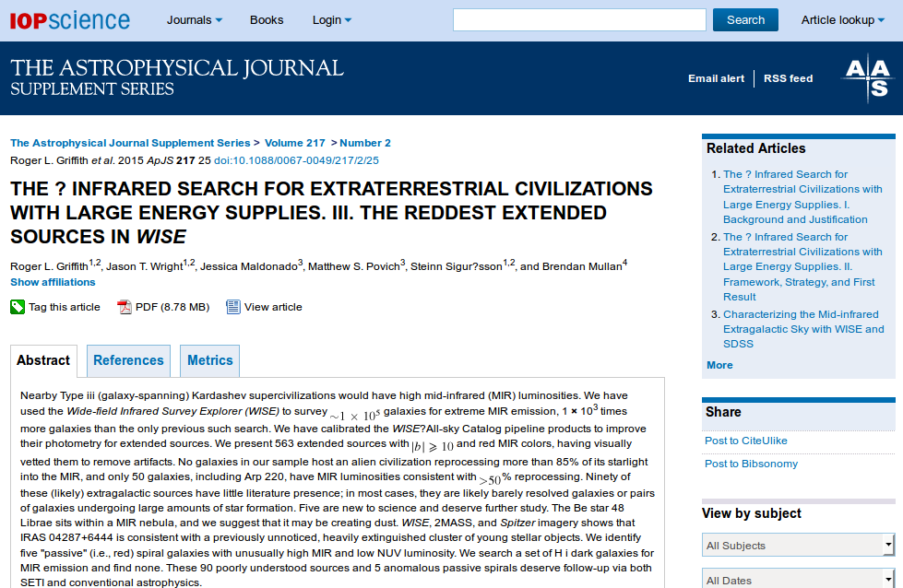Click the View article link text
The width and height of the screenshot is (903, 588).
coord(273,307)
